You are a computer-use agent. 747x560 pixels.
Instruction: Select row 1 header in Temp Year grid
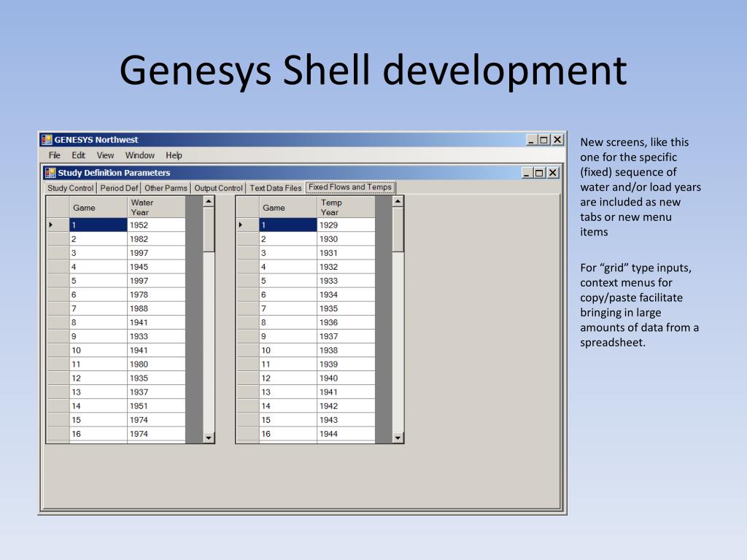(x=247, y=225)
